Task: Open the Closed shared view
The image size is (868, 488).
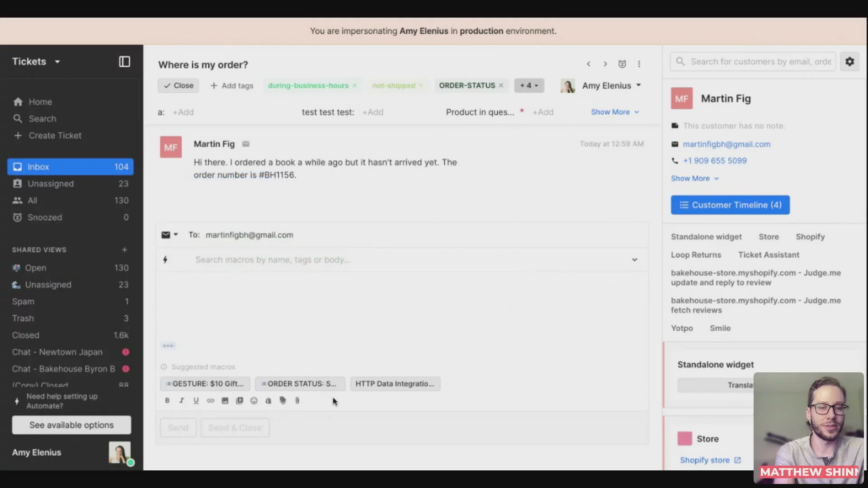Action: click(71, 335)
